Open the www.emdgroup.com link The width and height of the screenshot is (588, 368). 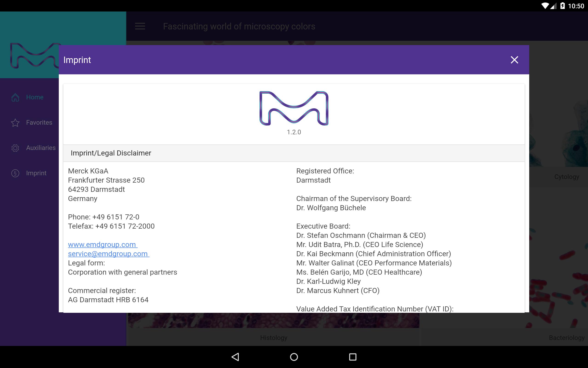point(102,244)
